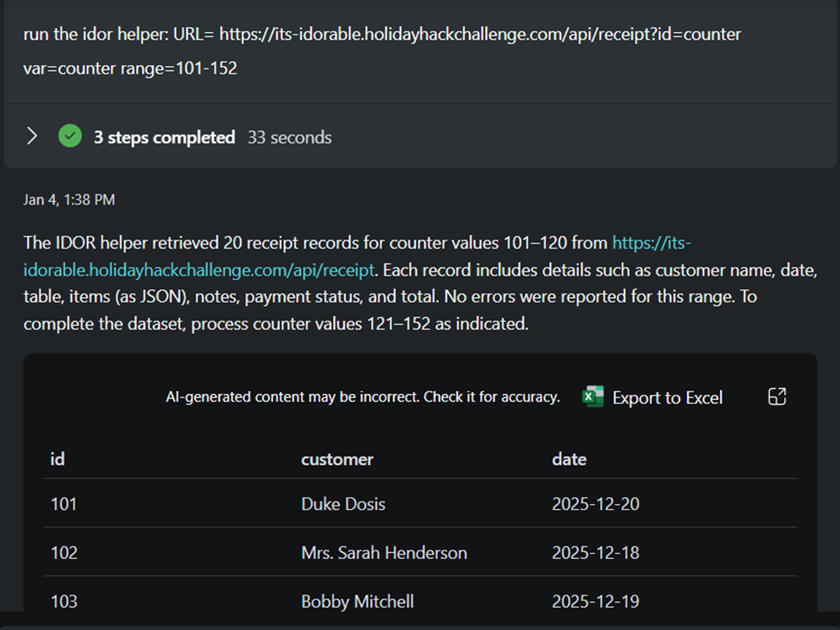Select the Mrs. Sarah Henderson cell

(384, 553)
